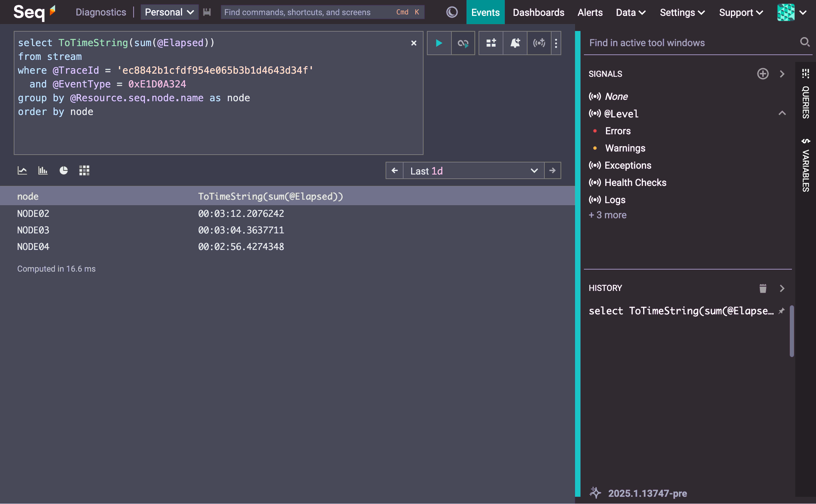Expand the Signals panel chevron
This screenshot has height=504, width=816.
(x=782, y=74)
